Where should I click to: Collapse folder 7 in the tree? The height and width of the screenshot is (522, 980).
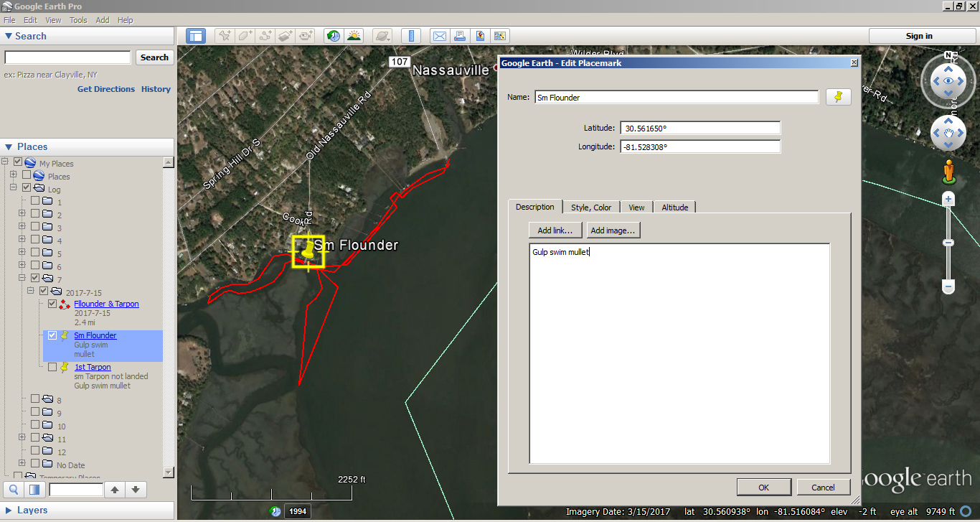22,279
